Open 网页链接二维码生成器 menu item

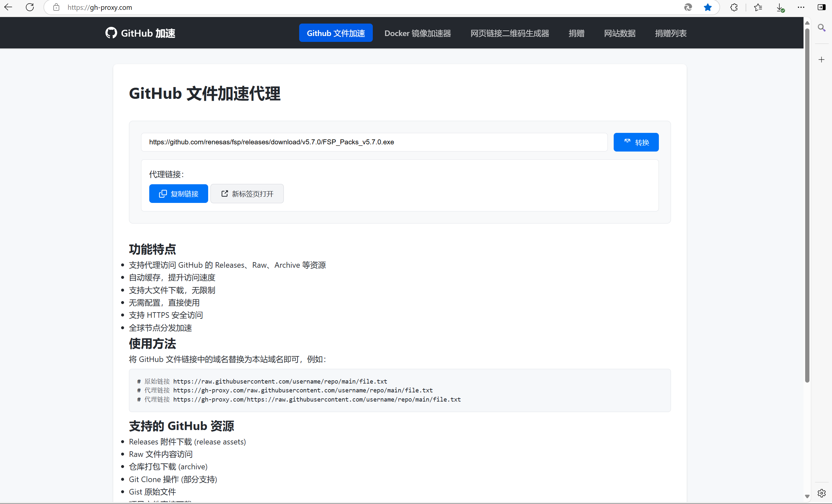(x=510, y=33)
